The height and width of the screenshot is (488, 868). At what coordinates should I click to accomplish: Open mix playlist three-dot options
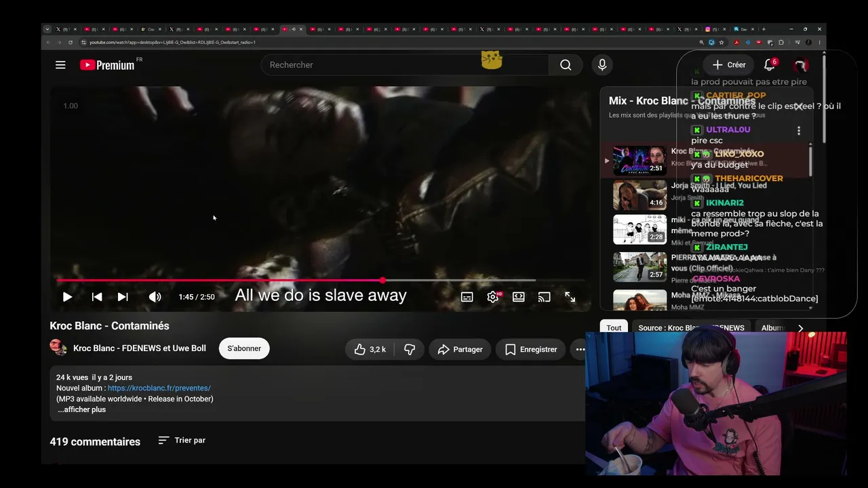[x=799, y=131]
